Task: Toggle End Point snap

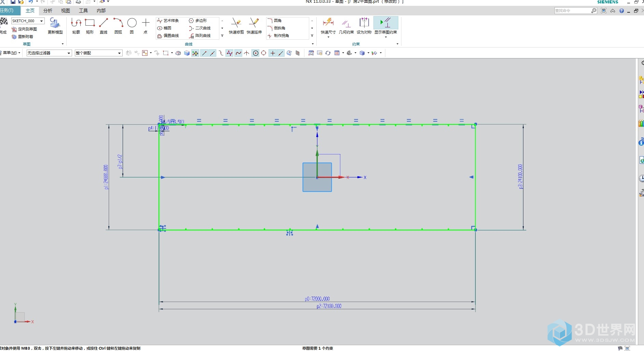Action: (204, 53)
